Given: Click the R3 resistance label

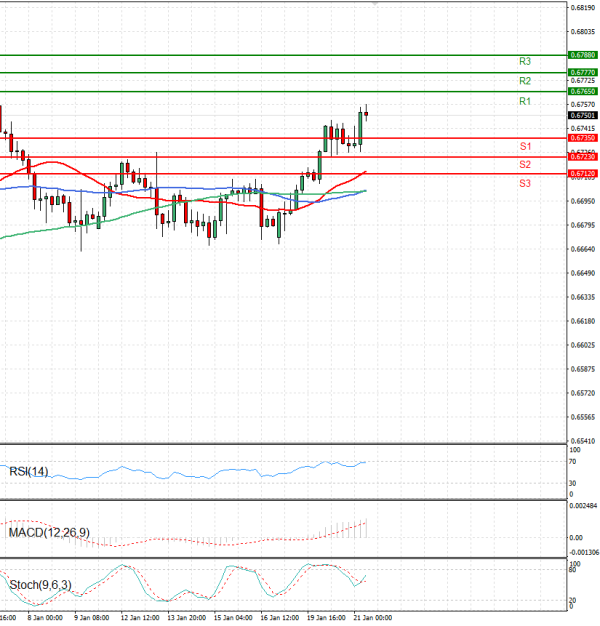Looking at the screenshot, I should click(x=525, y=62).
